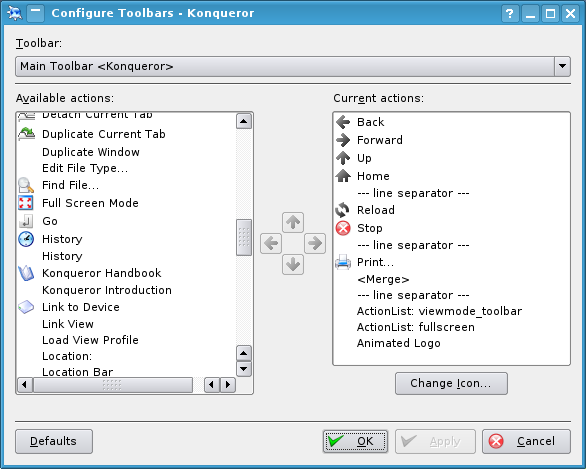Select the History entry without an icon
The width and height of the screenshot is (586, 469).
coord(62,256)
